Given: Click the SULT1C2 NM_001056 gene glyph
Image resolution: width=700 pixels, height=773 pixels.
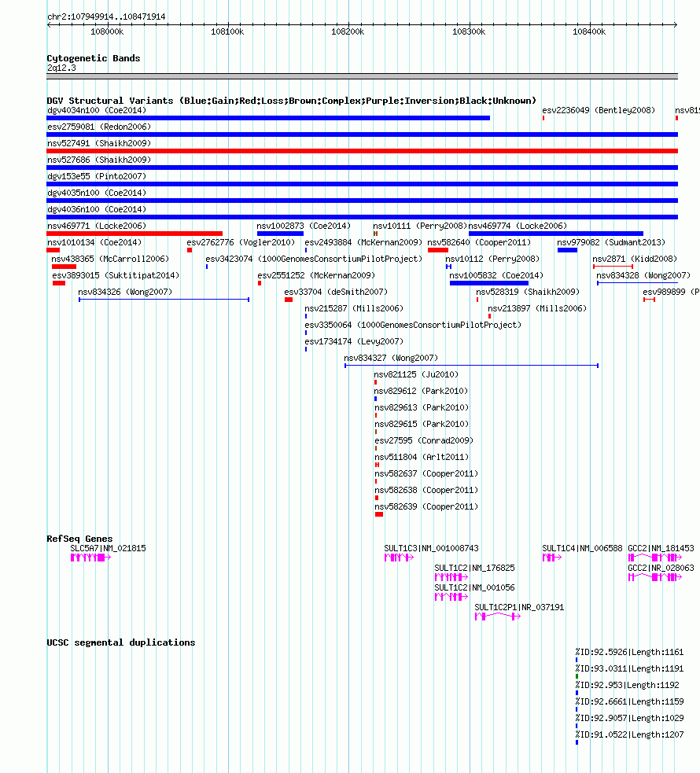Looking at the screenshot, I should click(x=451, y=597).
